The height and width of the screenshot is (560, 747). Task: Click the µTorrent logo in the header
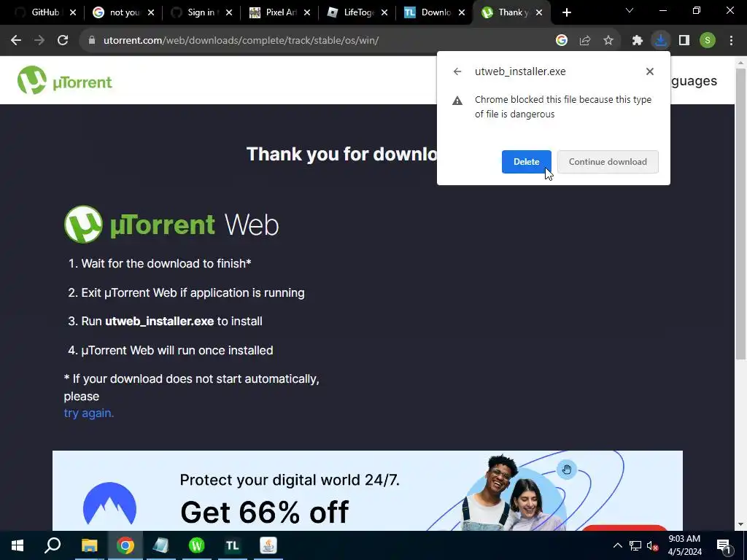(x=65, y=80)
